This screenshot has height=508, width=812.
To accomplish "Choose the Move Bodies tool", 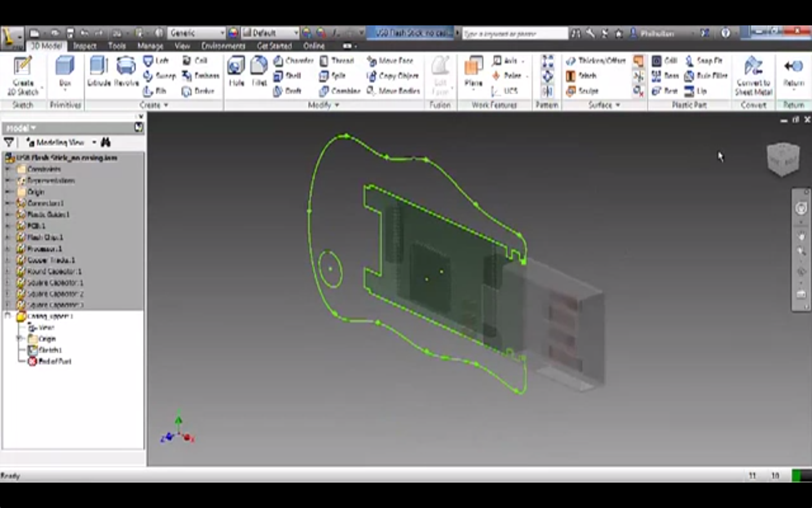I will (x=394, y=91).
